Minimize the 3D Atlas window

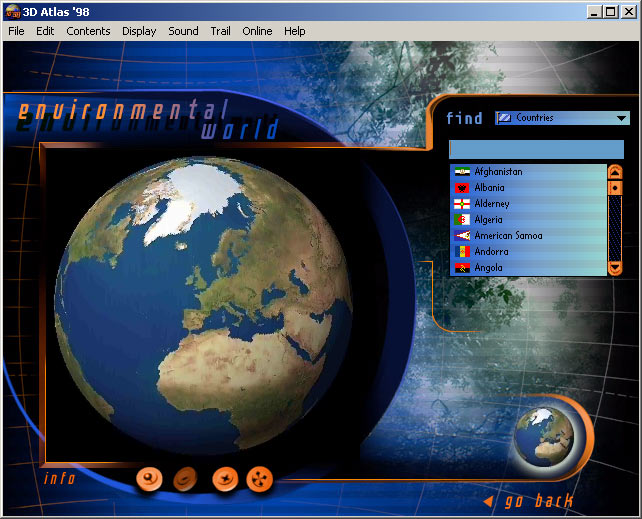click(x=594, y=12)
